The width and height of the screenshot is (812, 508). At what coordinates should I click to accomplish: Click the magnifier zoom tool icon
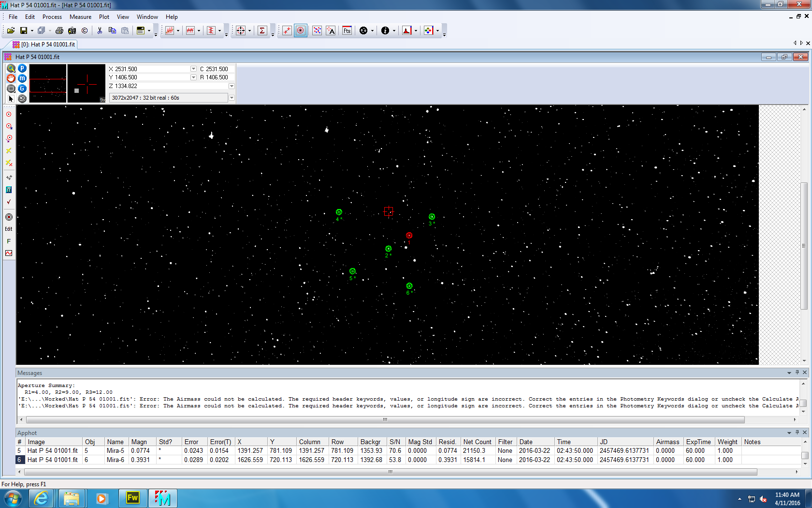click(11, 69)
